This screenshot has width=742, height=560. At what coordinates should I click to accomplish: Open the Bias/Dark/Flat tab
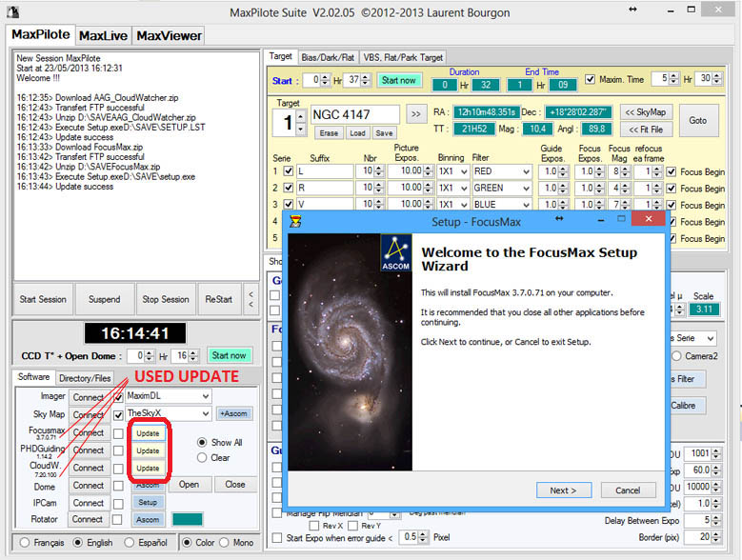coord(328,57)
